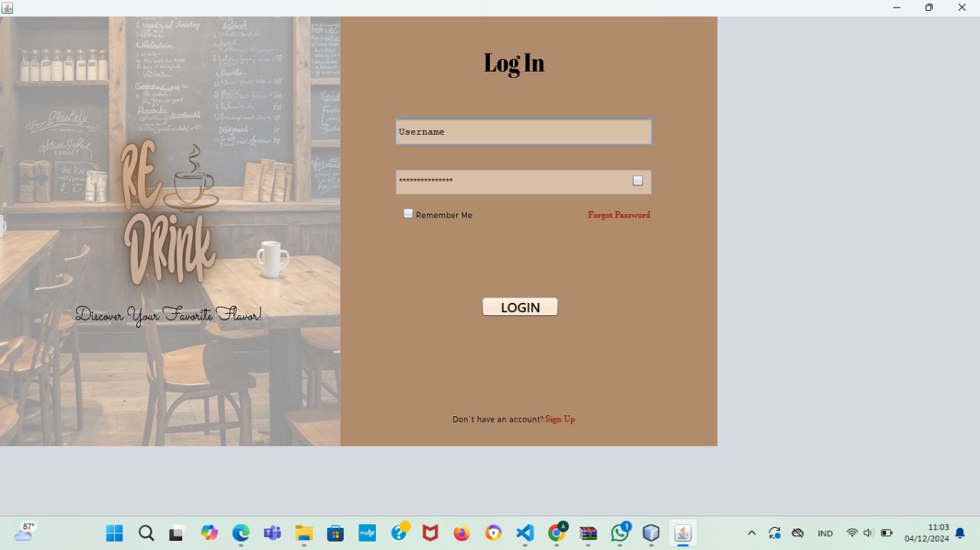The image size is (980, 550).
Task: Enable the Remember Me checkbox
Action: point(409,214)
